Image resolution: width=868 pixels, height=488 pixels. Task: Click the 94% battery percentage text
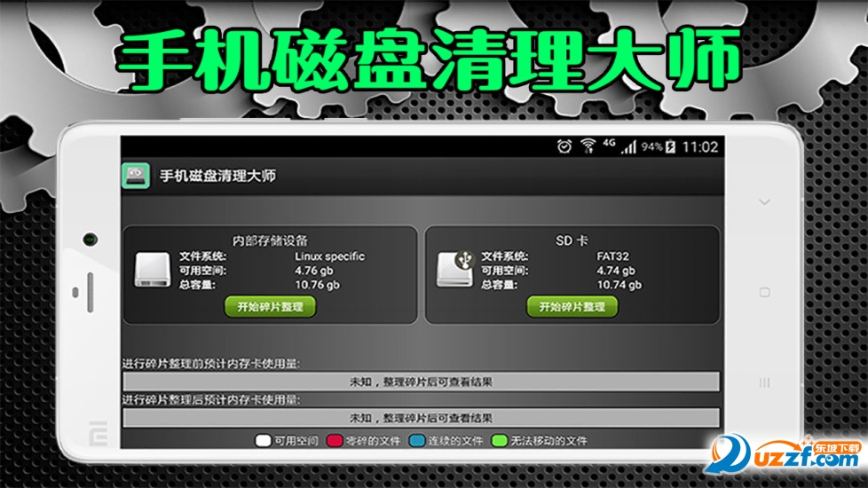pos(651,146)
